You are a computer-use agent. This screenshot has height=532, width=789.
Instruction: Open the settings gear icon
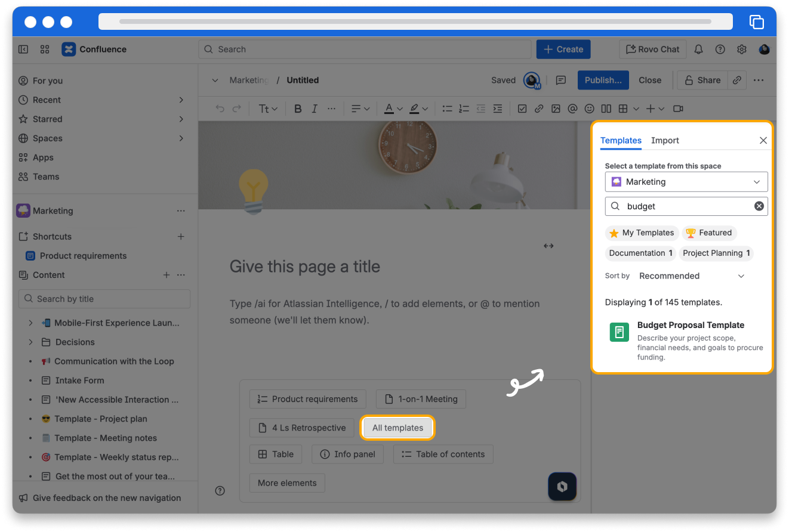[742, 50]
